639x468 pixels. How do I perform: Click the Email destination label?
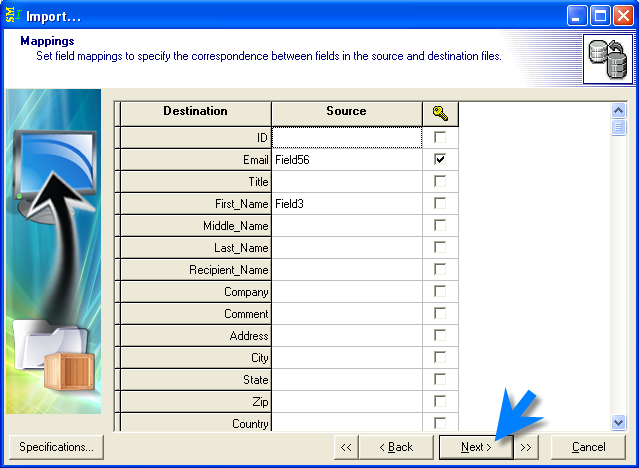[x=256, y=160]
